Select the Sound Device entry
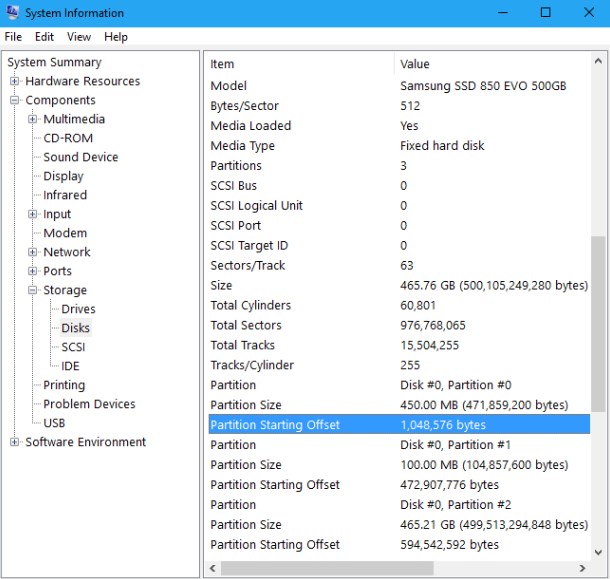Viewport: 610px width, 579px height. click(x=81, y=157)
